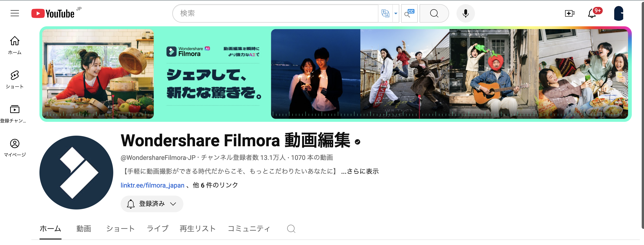Image resolution: width=644 pixels, height=245 pixels.
Task: Click the magnifier search button
Action: pos(434,14)
